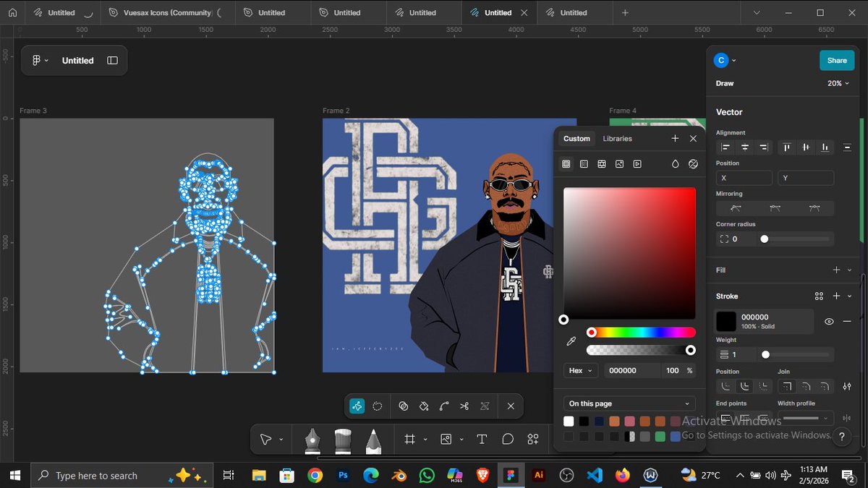Select the middle Mirroring option
Image resolution: width=868 pixels, height=488 pixels.
point(775,208)
